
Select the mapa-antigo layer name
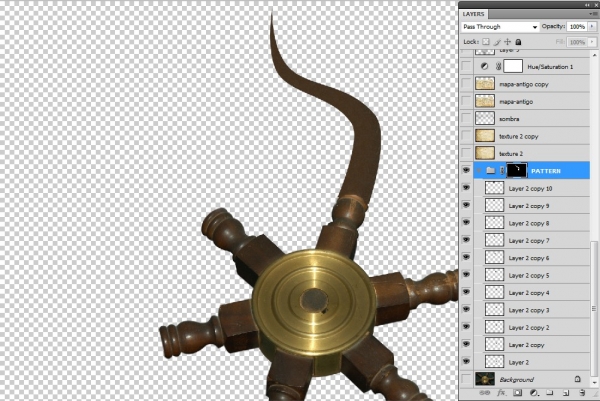pos(516,102)
